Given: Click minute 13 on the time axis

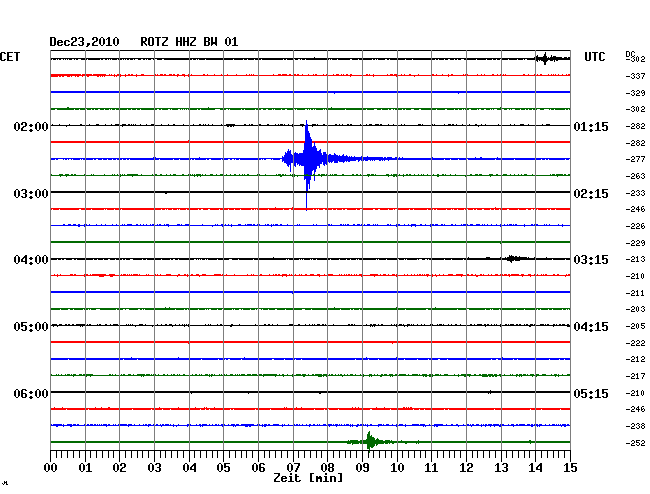Looking at the screenshot, I should point(501,468).
